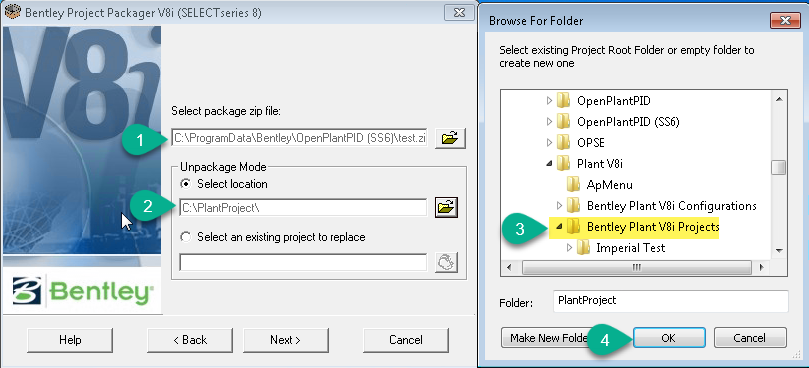Click the Bentley Plant V8i Configurations folder icon
This screenshot has width=809, height=368.
[x=573, y=205]
